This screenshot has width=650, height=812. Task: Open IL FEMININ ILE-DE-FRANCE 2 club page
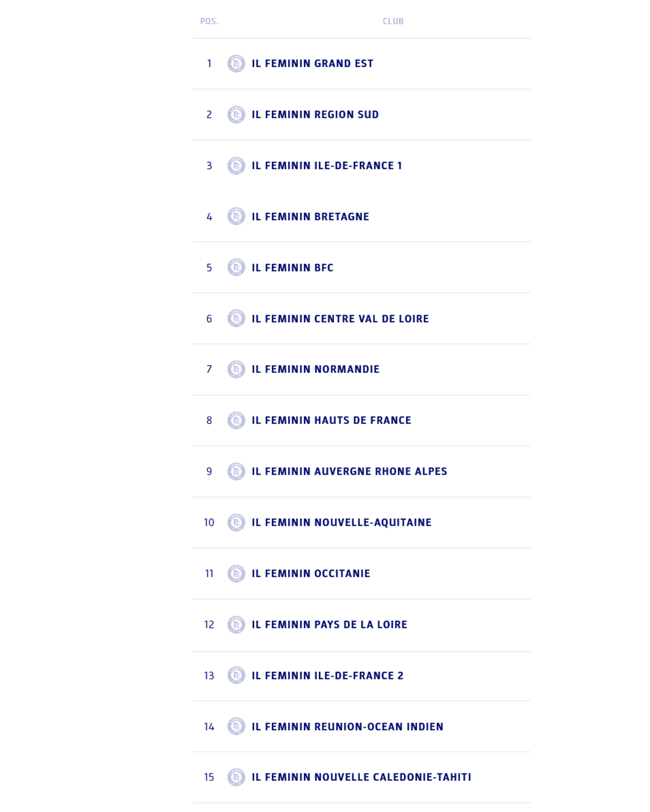[327, 675]
